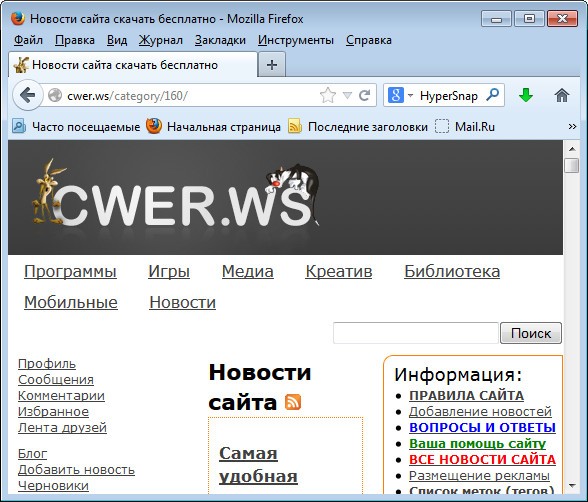Open the Программы section link
Image resolution: width=588 pixels, height=502 pixels.
point(70,271)
